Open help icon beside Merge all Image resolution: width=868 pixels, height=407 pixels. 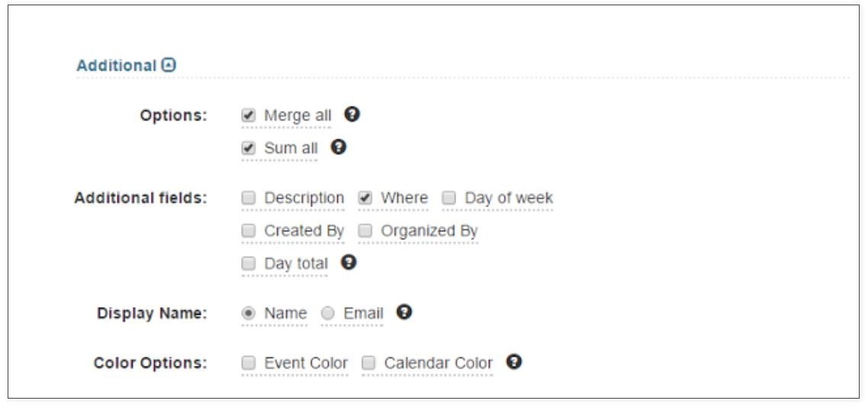[352, 114]
